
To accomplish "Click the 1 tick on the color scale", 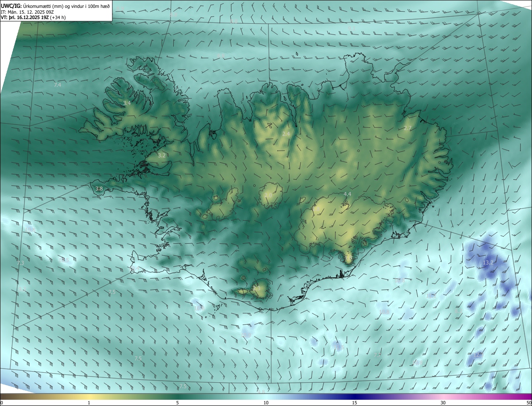I will point(89,403).
